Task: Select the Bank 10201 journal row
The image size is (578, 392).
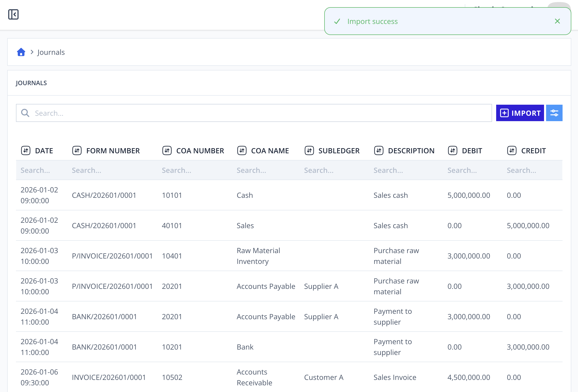Action: tap(289, 347)
